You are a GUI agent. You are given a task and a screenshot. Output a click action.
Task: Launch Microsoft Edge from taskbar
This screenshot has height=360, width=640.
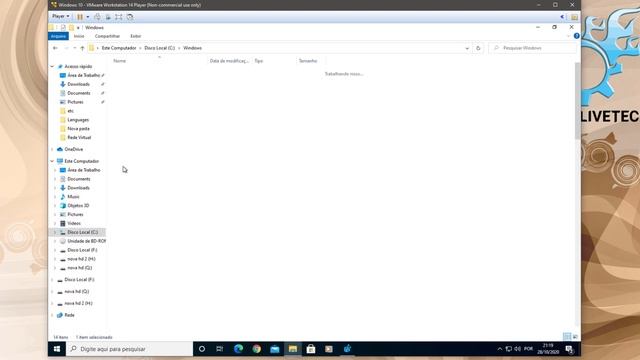[238, 349]
